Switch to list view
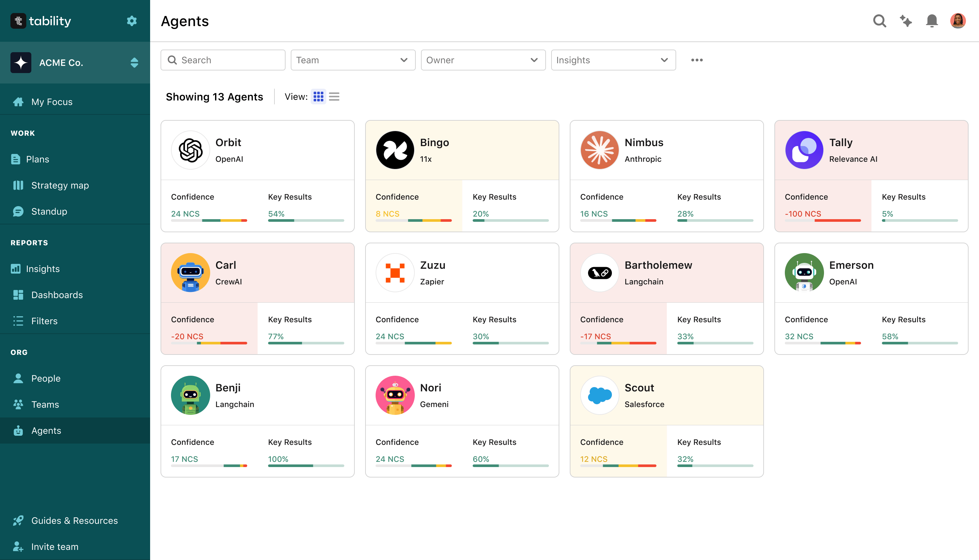The height and width of the screenshot is (560, 979). click(334, 97)
